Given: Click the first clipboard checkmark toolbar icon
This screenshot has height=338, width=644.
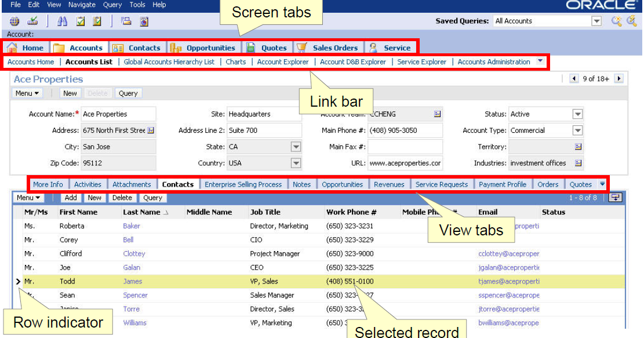Looking at the screenshot, I should pos(81,21).
